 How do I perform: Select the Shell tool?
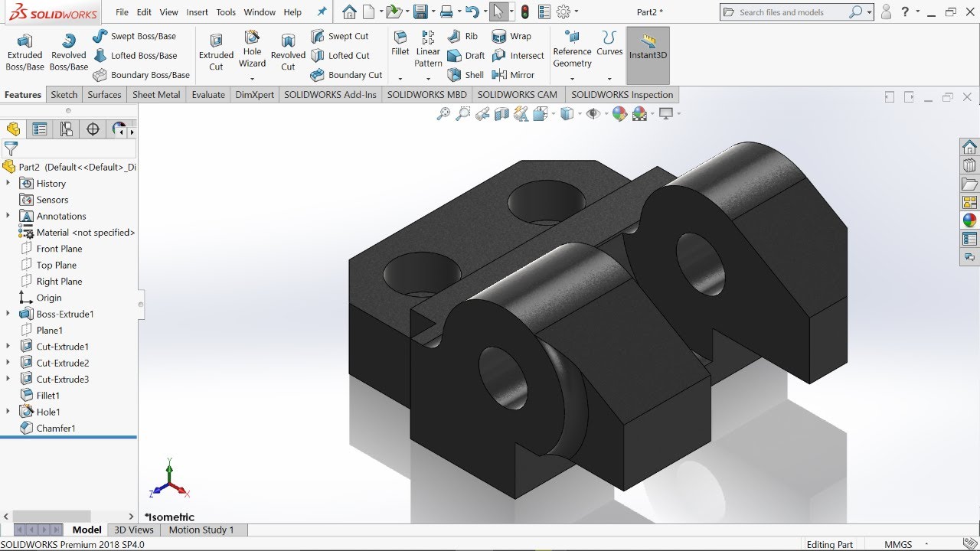point(465,75)
